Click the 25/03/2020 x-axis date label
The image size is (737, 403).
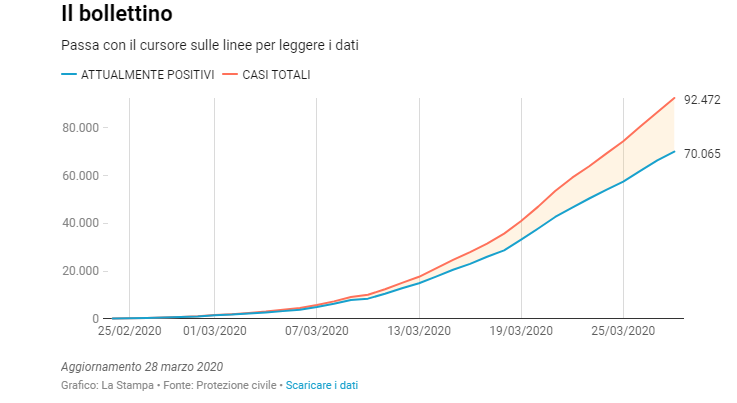(623, 331)
